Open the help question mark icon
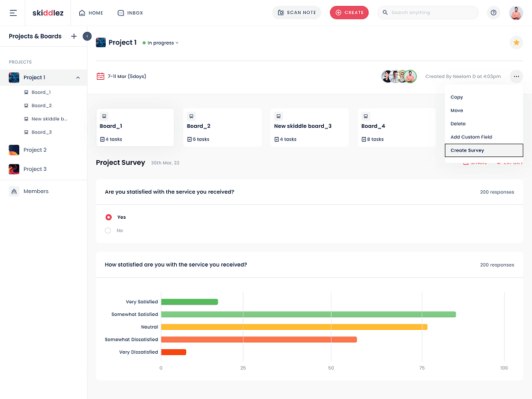 tap(493, 13)
